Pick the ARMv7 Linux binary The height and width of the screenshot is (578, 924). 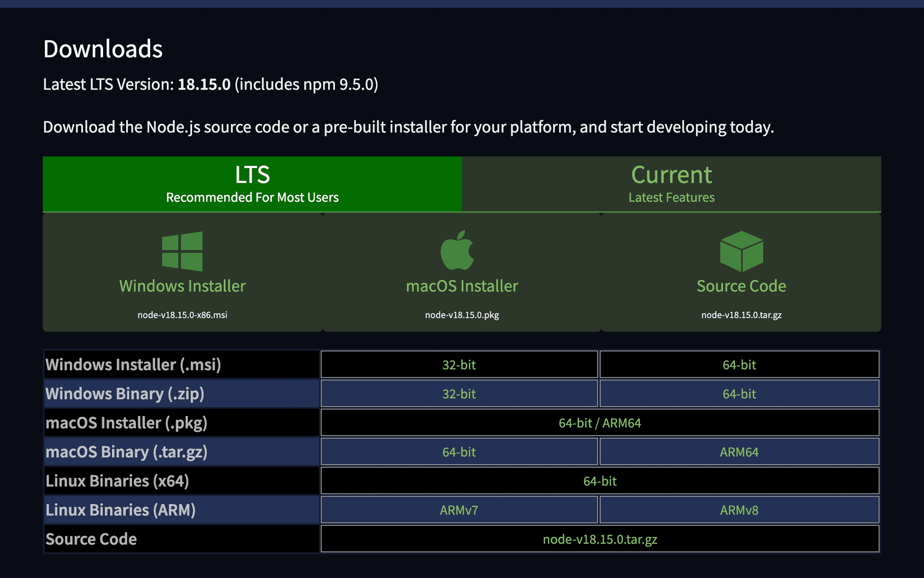click(x=459, y=510)
